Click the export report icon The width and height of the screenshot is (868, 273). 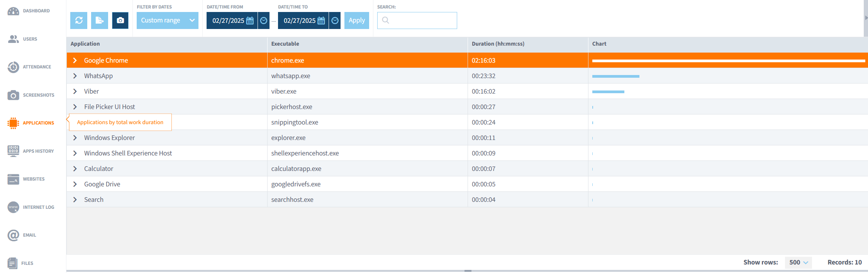click(100, 20)
